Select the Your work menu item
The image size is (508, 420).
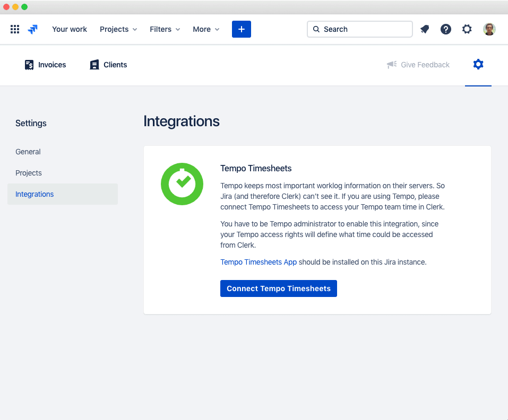coord(69,29)
